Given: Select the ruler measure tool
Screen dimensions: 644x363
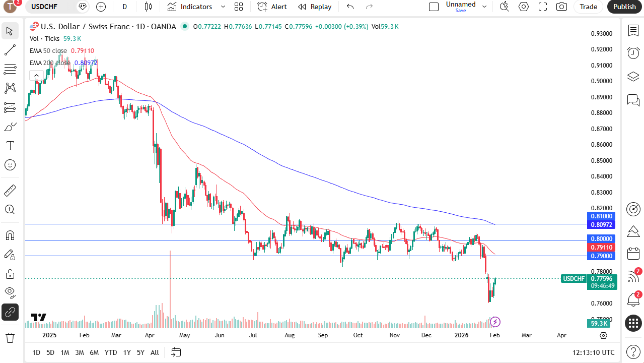Looking at the screenshot, I should point(10,191).
